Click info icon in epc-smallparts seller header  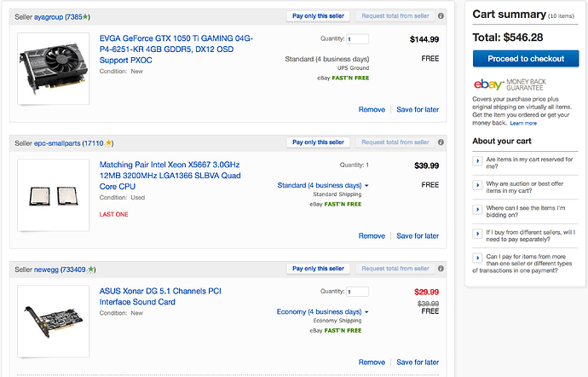click(441, 142)
